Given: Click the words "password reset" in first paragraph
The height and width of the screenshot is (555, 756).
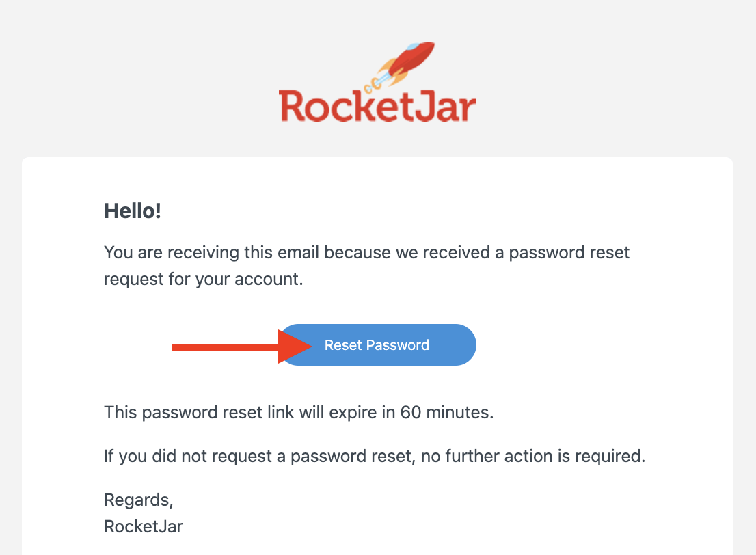Looking at the screenshot, I should click(x=569, y=253).
